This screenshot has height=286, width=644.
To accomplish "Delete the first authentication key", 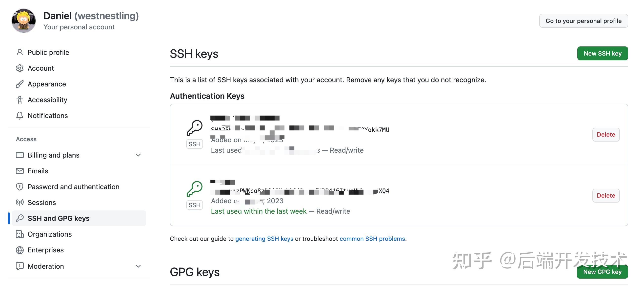I will tap(606, 134).
